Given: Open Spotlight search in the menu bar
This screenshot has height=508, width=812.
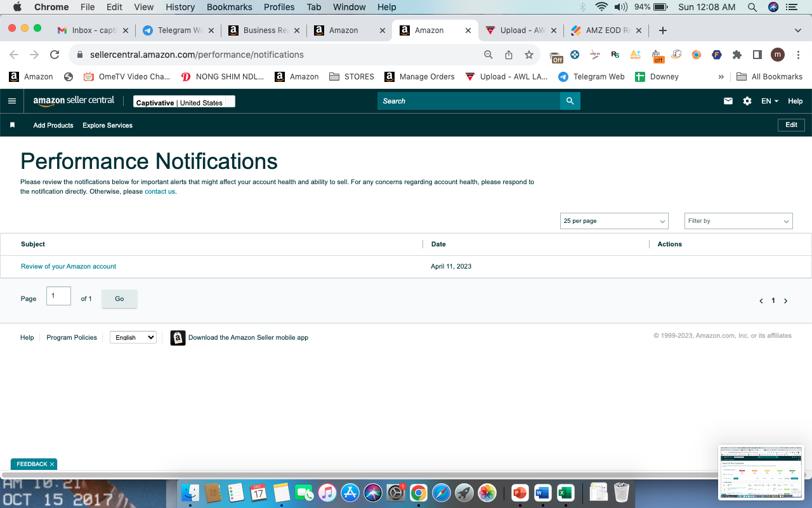Looking at the screenshot, I should tap(752, 7).
